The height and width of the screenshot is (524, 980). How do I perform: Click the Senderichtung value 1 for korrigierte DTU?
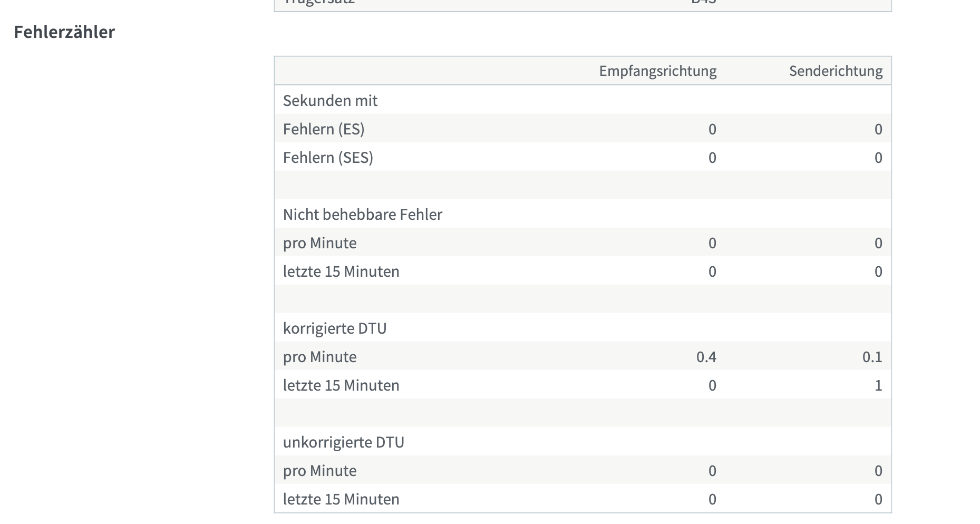click(878, 385)
